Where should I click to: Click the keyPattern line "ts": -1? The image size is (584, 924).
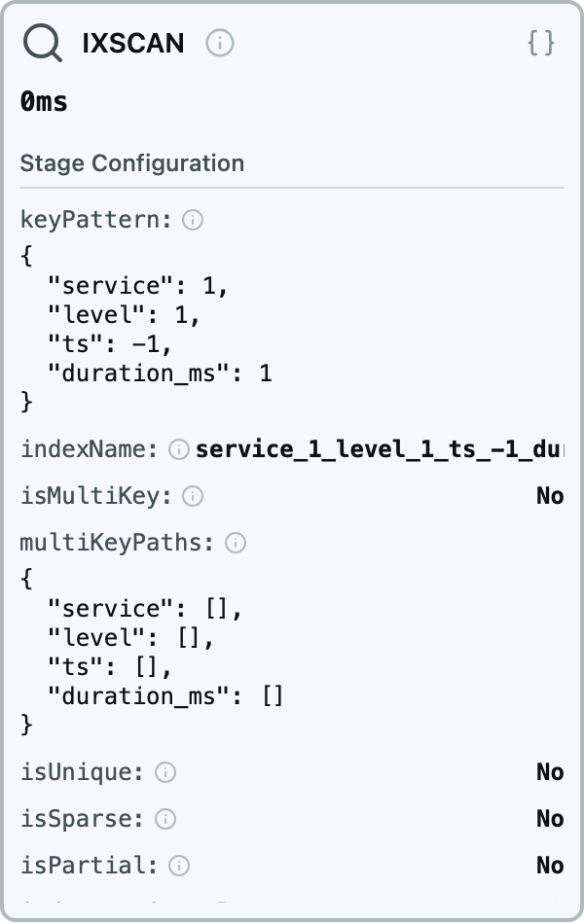[x=110, y=343]
